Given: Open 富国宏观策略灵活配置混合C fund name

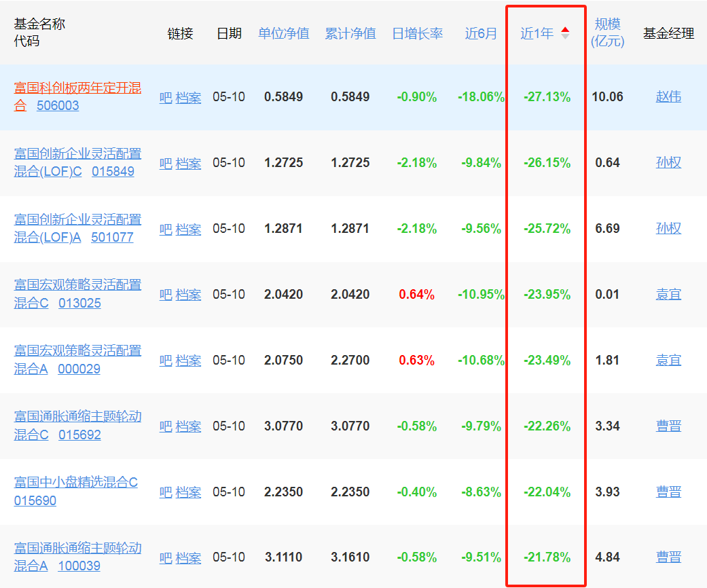Looking at the screenshot, I should [x=77, y=293].
